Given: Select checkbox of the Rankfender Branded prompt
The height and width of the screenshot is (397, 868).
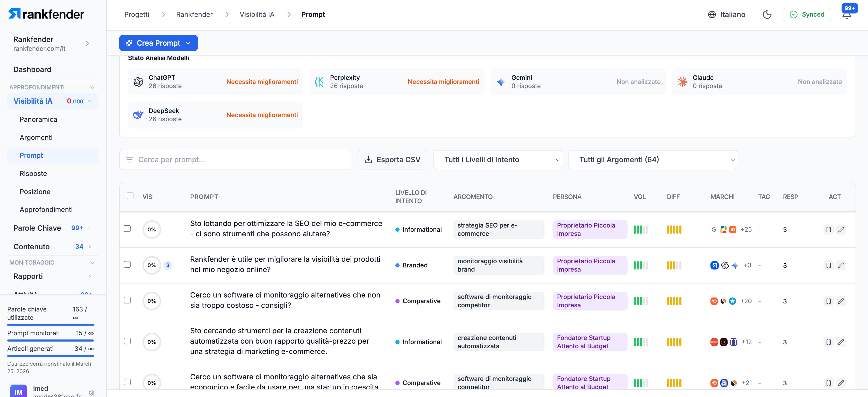Looking at the screenshot, I should [x=127, y=265].
